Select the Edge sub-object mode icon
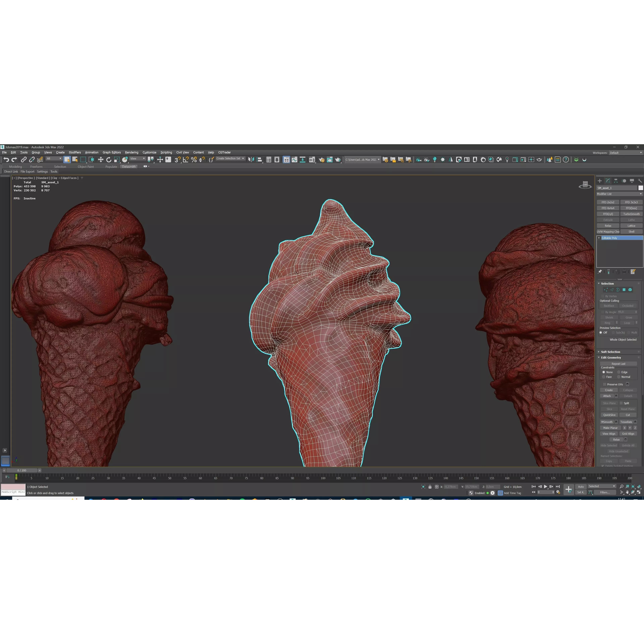The width and height of the screenshot is (644, 644). pos(612,290)
